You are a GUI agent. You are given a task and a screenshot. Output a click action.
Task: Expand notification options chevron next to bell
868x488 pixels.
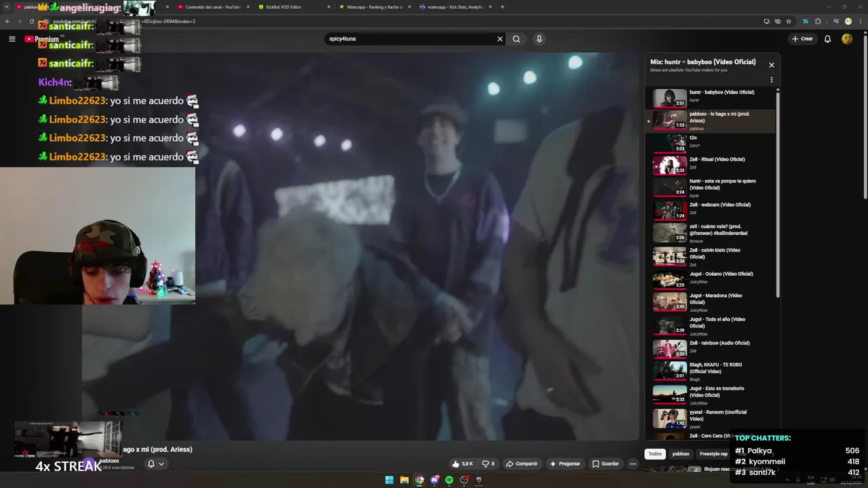click(161, 464)
